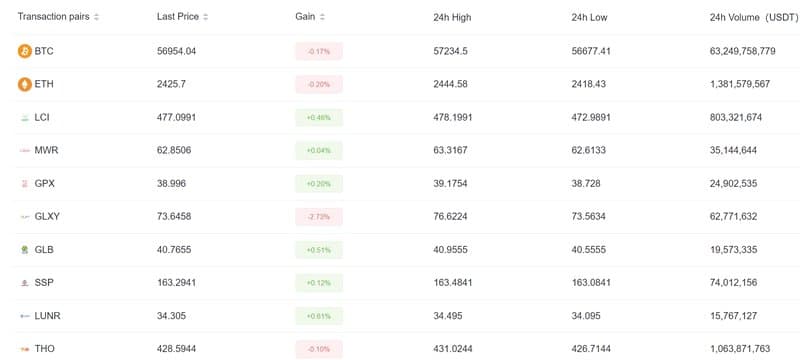Click the green GLB token icon
Viewport: 800px width, 360px height.
point(24,250)
